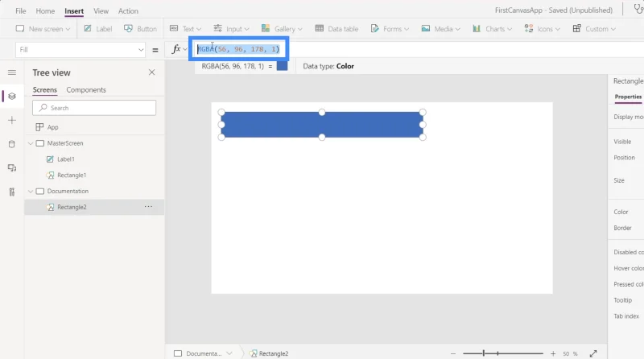Open the View tab
Viewport: 644px width, 359px height.
(x=101, y=11)
